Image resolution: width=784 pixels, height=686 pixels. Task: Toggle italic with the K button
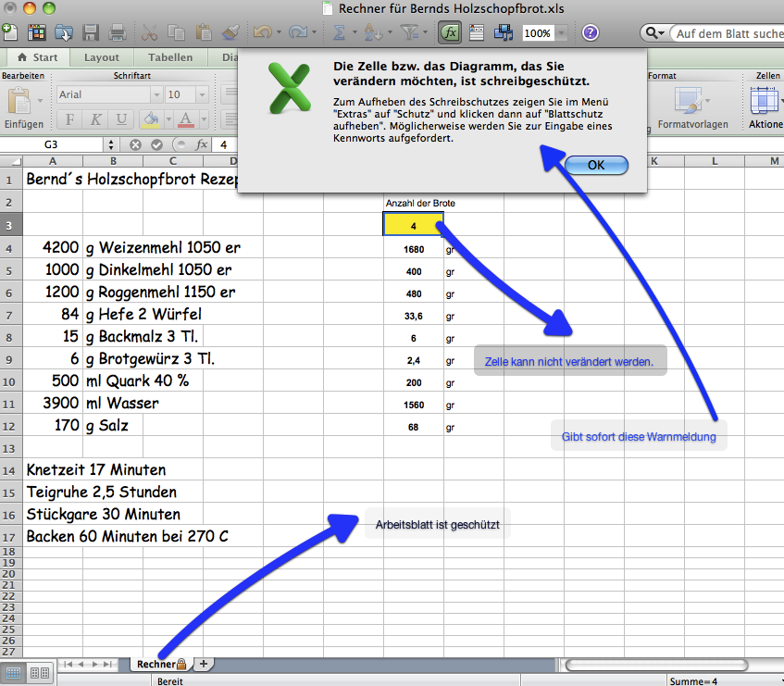click(x=96, y=118)
